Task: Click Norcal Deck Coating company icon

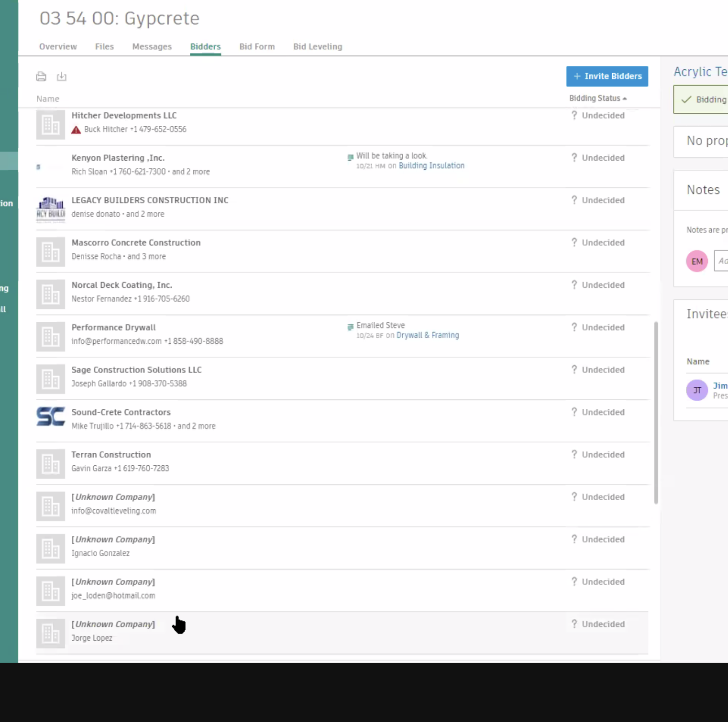Action: [51, 294]
